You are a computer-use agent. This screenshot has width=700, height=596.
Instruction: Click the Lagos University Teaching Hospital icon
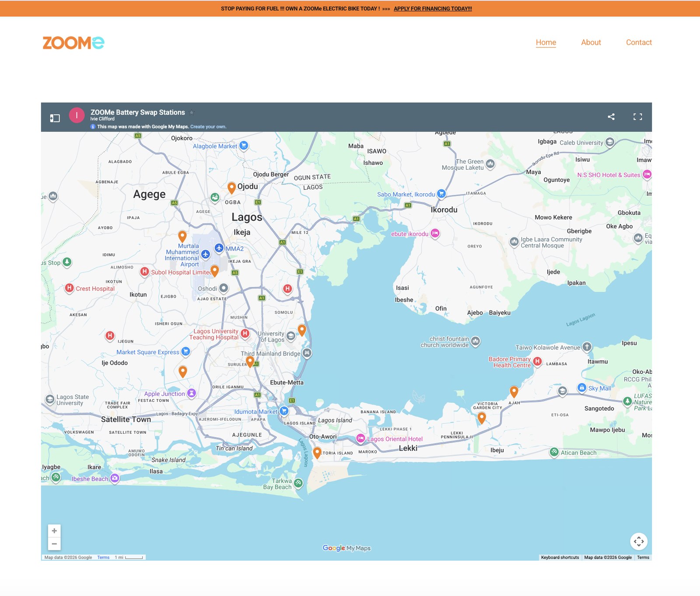click(x=245, y=334)
